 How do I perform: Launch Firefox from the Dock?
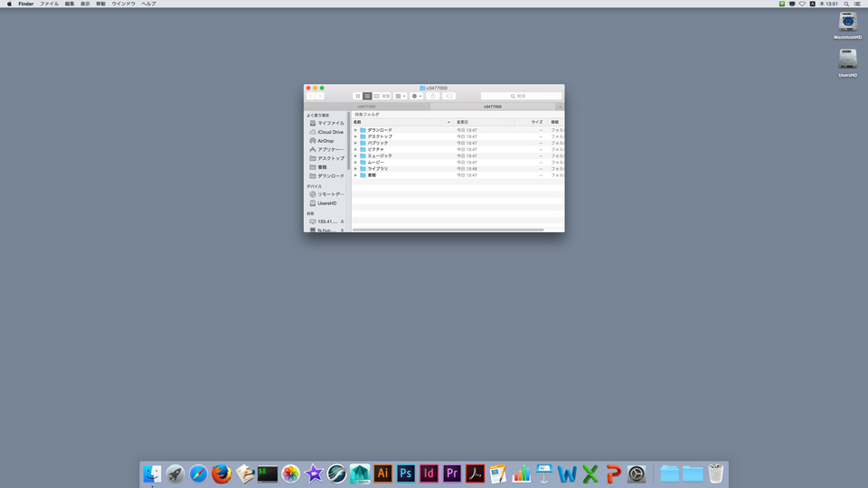222,474
